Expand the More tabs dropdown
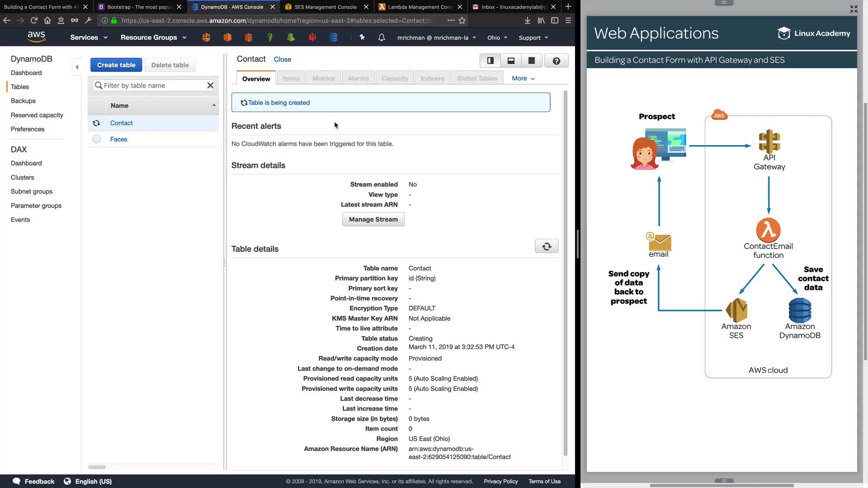This screenshot has width=868, height=488. tap(523, 78)
